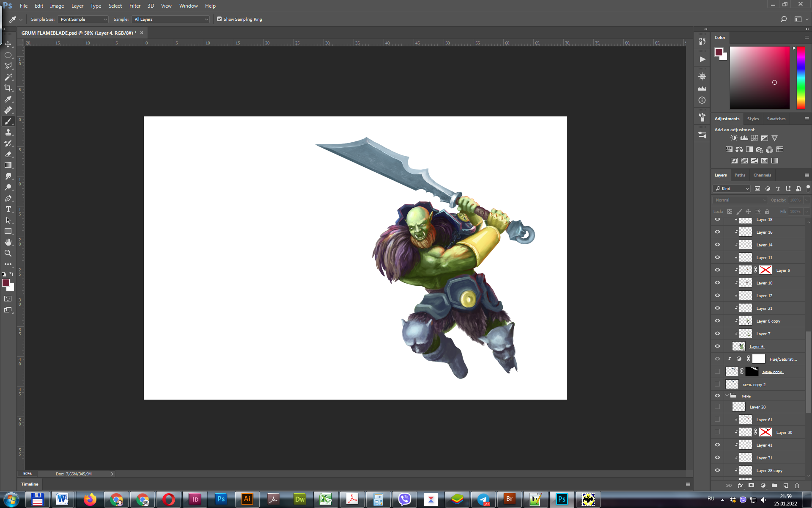
Task: Select the Path Selection tool
Action: pos(8,220)
